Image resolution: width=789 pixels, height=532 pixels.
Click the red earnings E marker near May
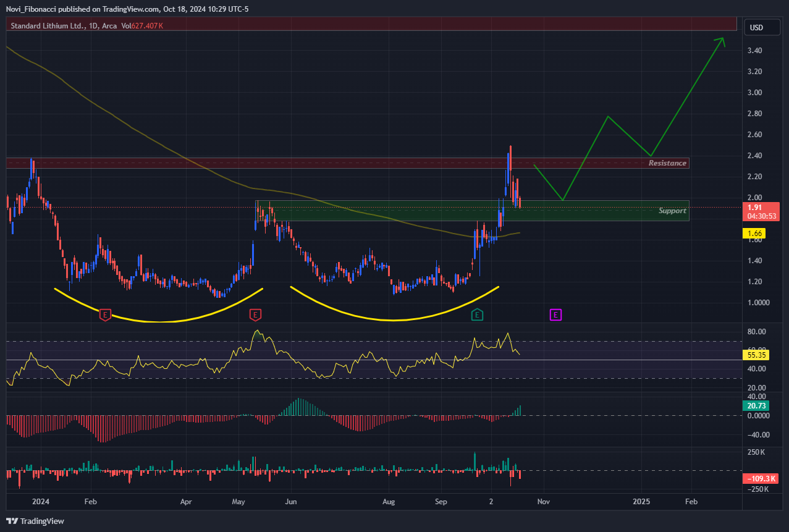click(255, 315)
